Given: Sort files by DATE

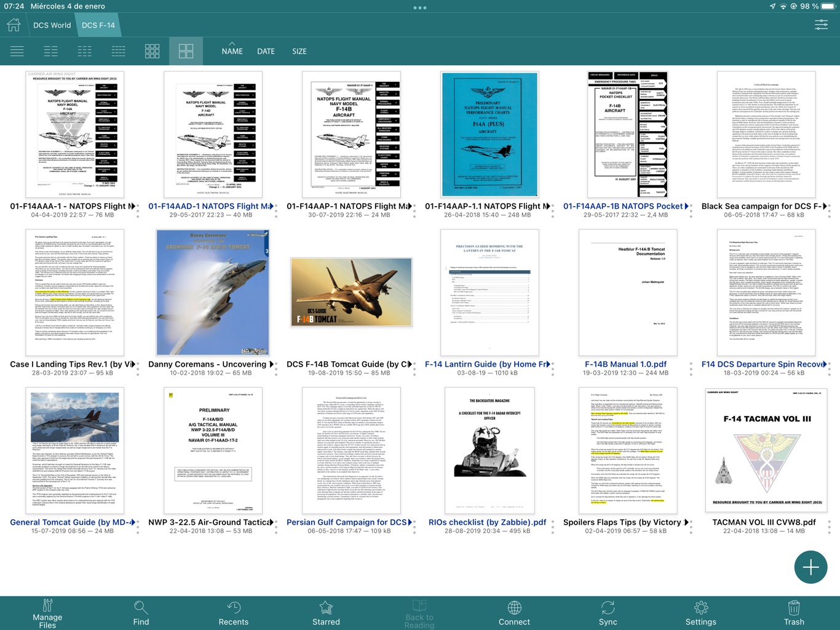Looking at the screenshot, I should pyautogui.click(x=266, y=52).
